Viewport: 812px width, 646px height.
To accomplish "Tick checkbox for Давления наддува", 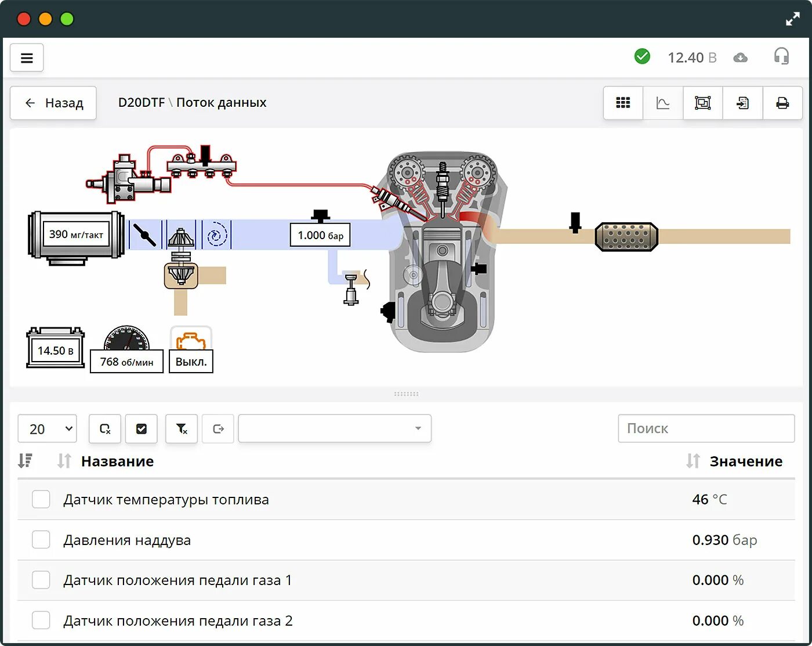I will (41, 540).
